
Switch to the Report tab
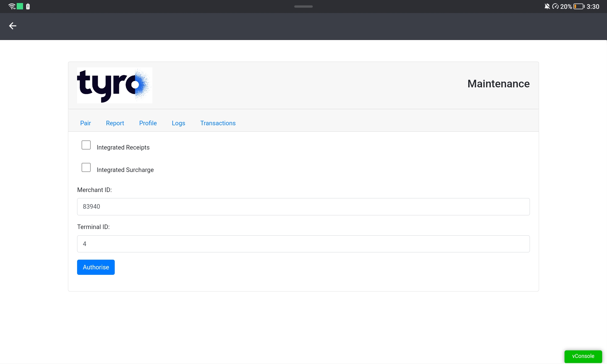pos(115,123)
